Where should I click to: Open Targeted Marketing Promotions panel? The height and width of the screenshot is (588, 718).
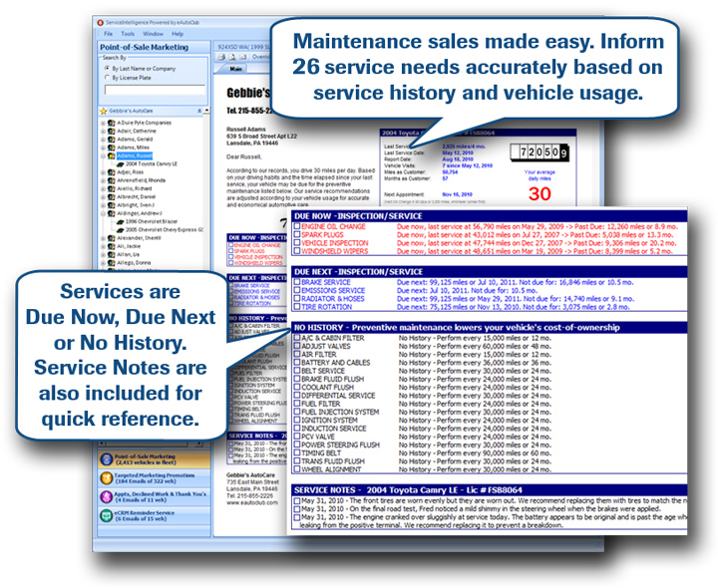(x=154, y=478)
